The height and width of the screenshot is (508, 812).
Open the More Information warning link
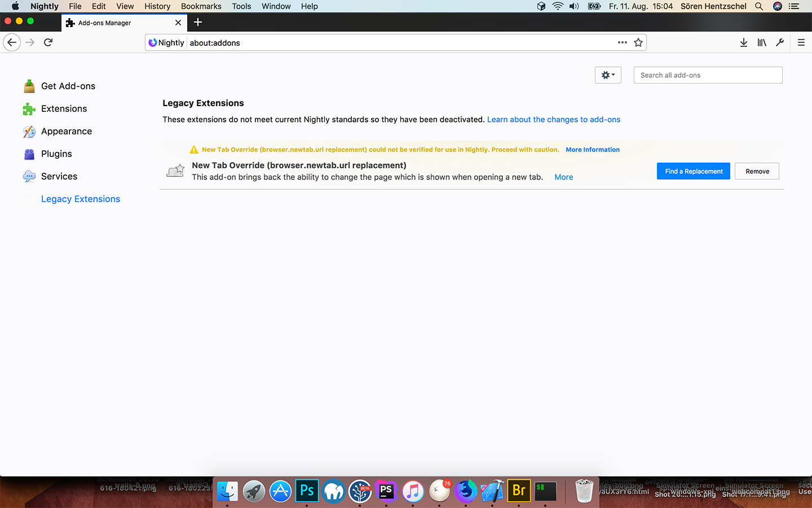(593, 150)
